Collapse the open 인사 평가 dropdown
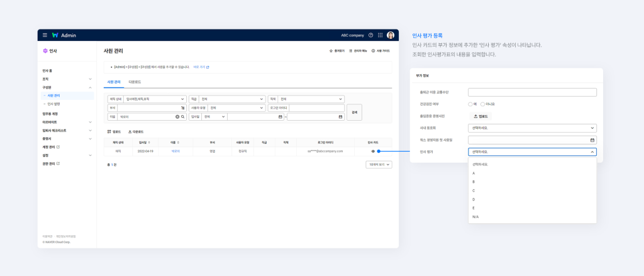Screen dimensions: 644x276 pyautogui.click(x=532, y=152)
